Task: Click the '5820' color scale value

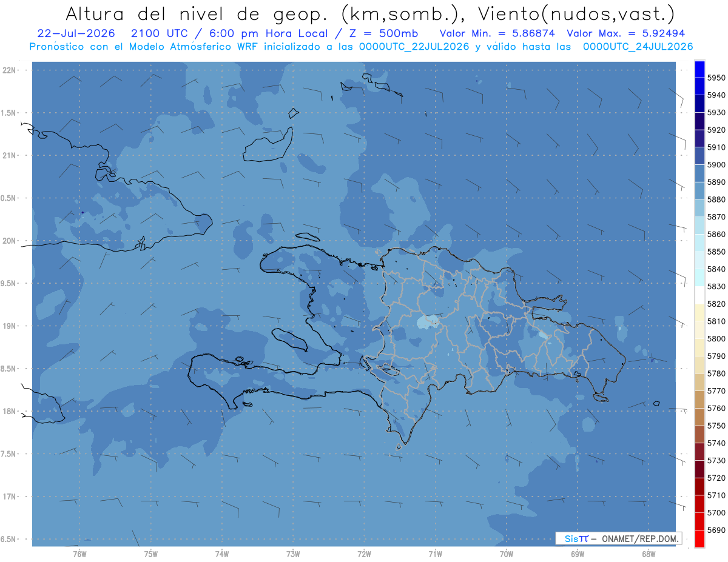Action: [716, 304]
